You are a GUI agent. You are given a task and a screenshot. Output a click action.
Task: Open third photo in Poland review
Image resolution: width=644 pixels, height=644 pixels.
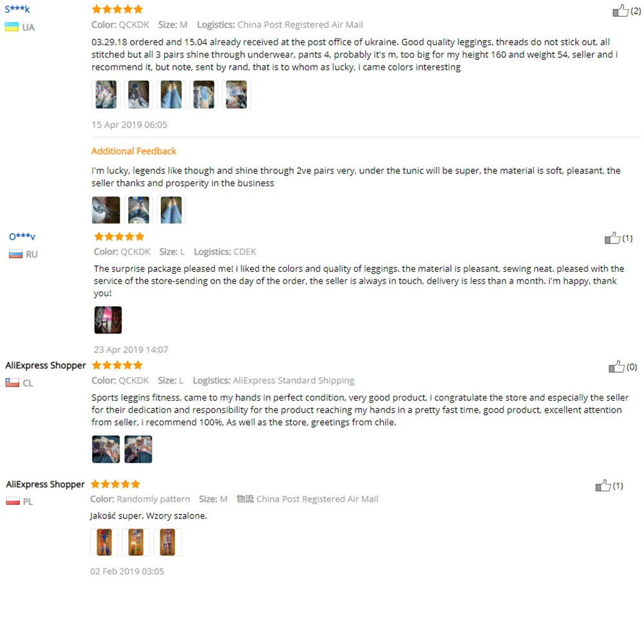(x=167, y=542)
